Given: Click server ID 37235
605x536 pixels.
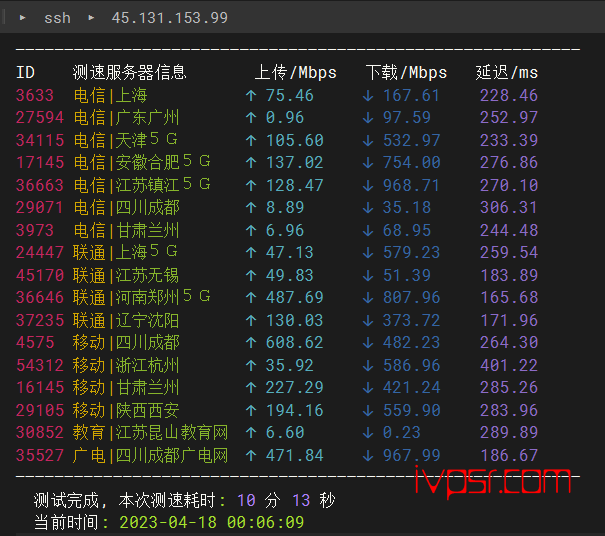Looking at the screenshot, I should [40, 320].
